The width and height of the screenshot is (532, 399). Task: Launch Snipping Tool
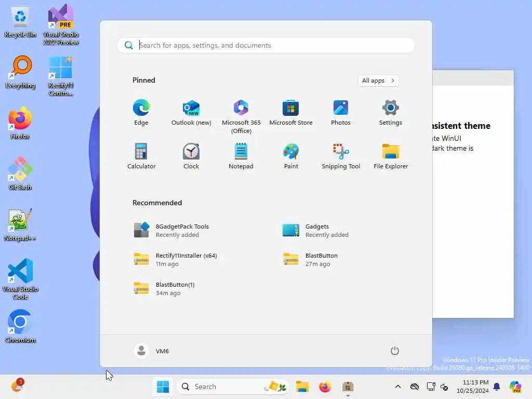pos(341,156)
